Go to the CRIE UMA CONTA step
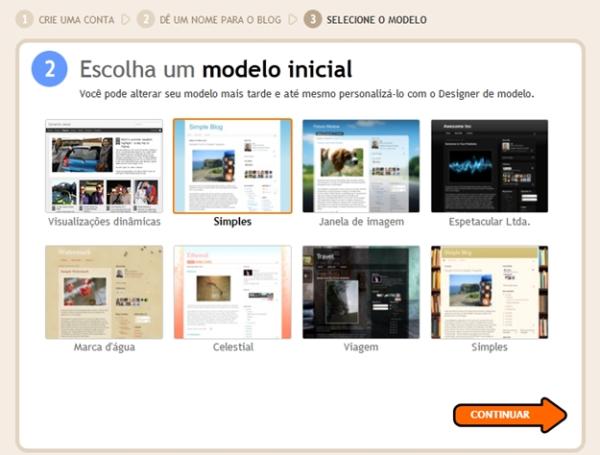The height and width of the screenshot is (455, 600). [76, 20]
